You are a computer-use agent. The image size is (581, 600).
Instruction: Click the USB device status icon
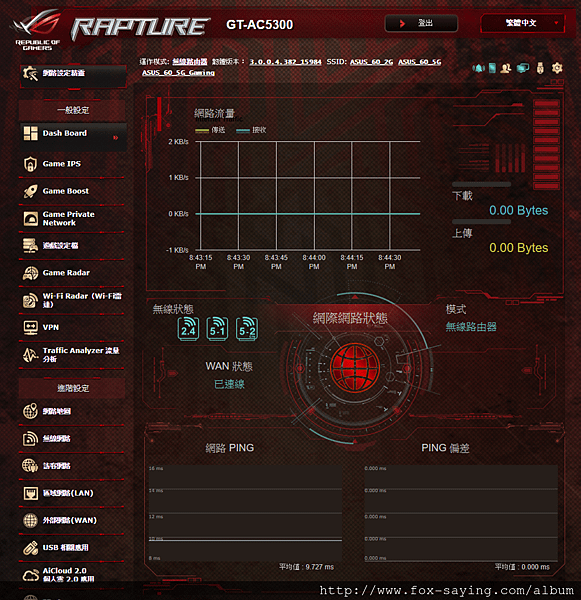coord(540,68)
